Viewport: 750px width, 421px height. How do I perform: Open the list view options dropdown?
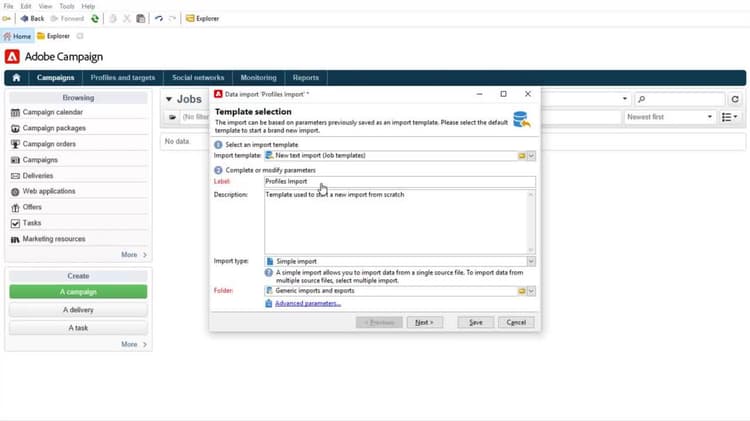[x=730, y=117]
